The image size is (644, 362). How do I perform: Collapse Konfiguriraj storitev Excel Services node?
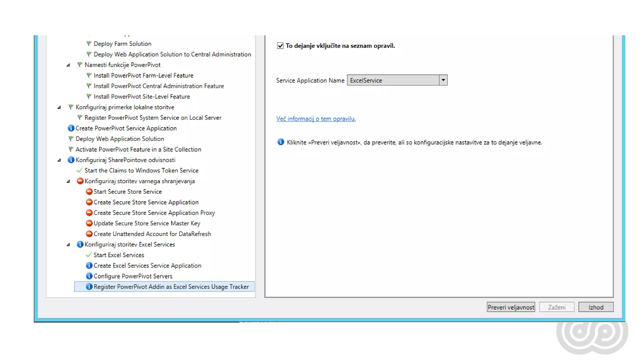click(68, 244)
